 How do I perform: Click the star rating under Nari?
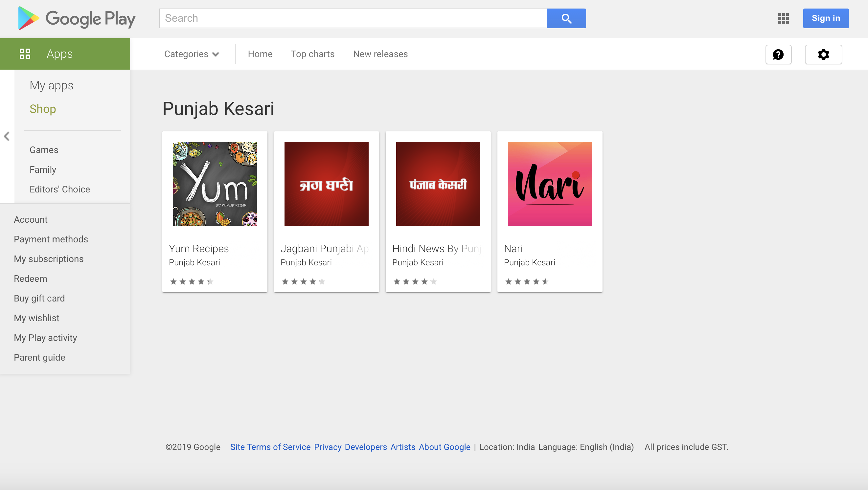[527, 281]
